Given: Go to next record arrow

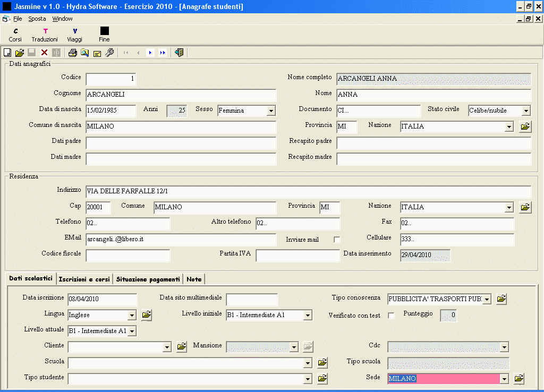Looking at the screenshot, I should 150,53.
